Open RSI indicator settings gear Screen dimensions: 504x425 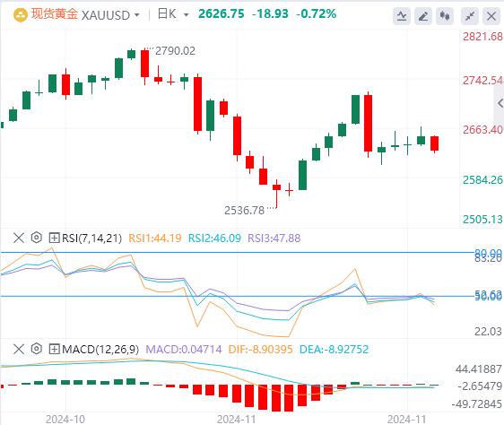[x=37, y=238]
